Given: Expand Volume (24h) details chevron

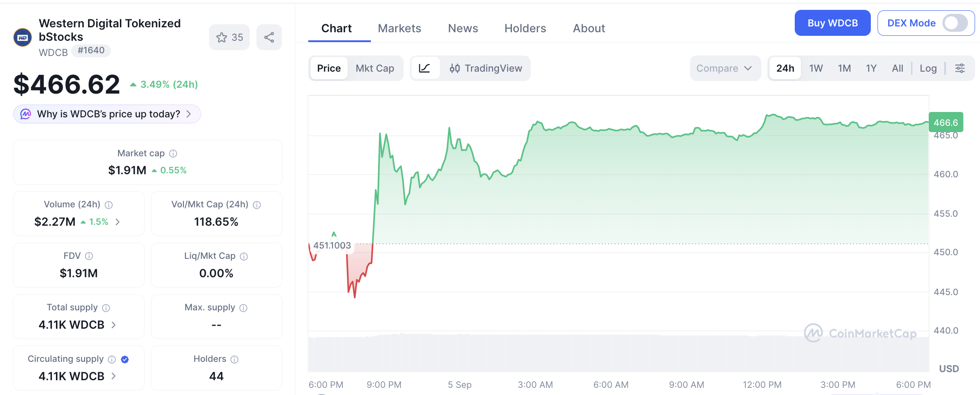Looking at the screenshot, I should coord(118,222).
